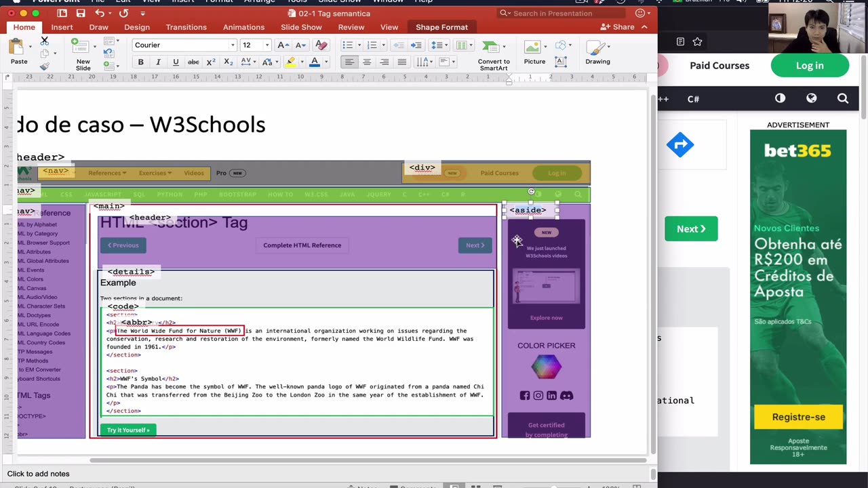Switch to the Insert ribbon tab
The height and width of the screenshot is (488, 868).
tap(62, 27)
